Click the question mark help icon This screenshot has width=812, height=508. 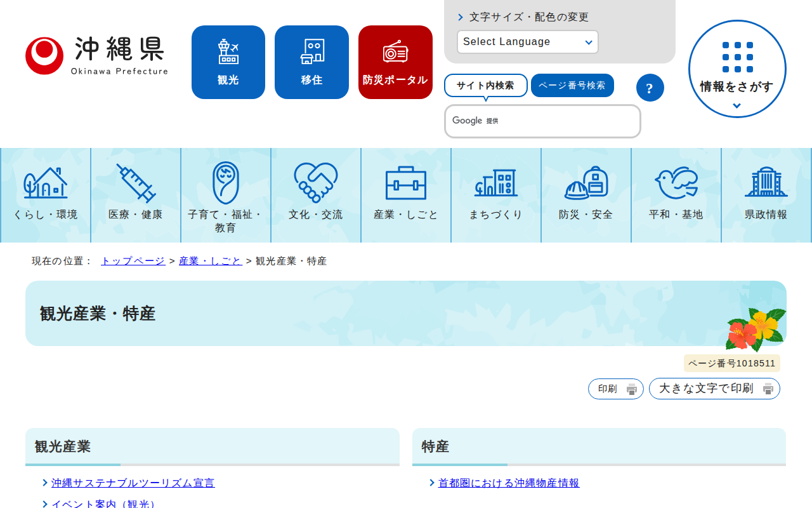coord(650,88)
